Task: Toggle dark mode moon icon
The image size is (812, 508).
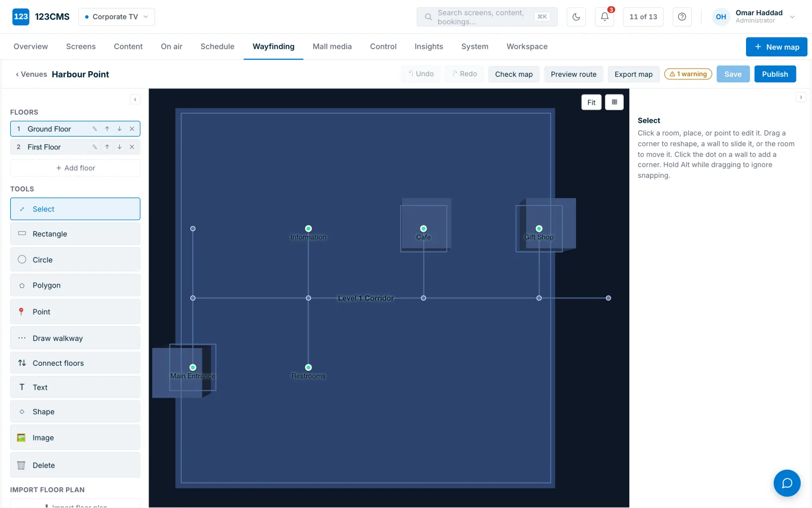Action: coord(576,17)
